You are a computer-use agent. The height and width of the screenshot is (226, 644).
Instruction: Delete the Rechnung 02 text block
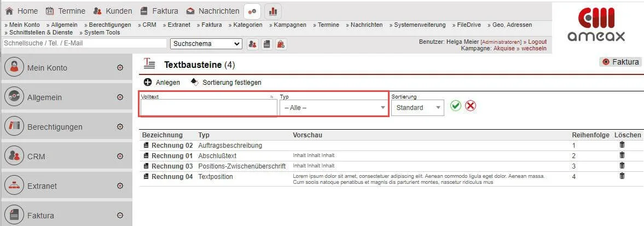tap(622, 145)
